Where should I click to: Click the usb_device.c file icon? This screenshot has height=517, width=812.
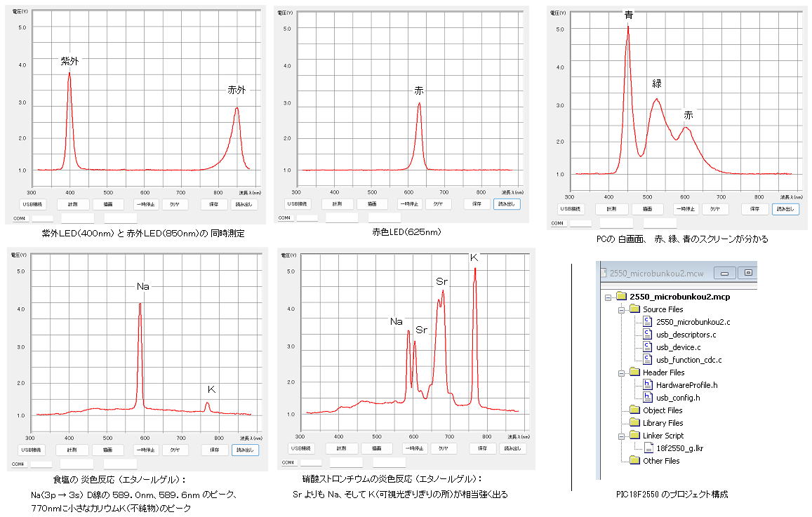coord(648,347)
